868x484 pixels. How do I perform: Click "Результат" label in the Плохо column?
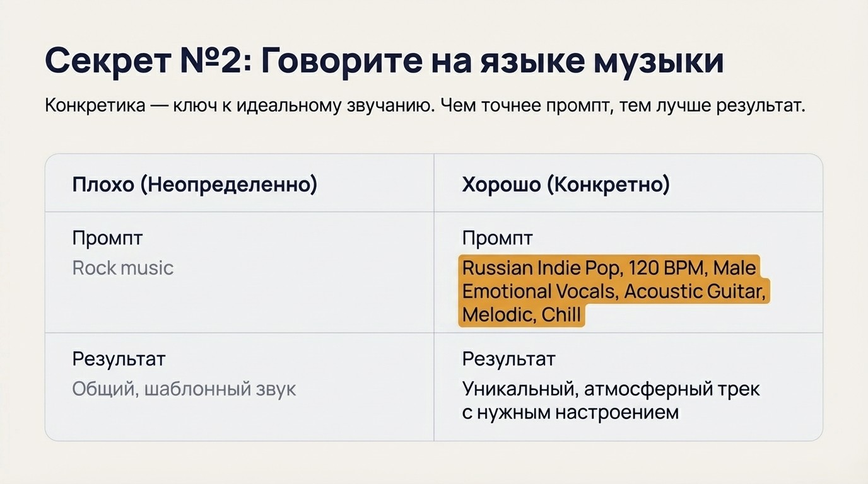119,359
